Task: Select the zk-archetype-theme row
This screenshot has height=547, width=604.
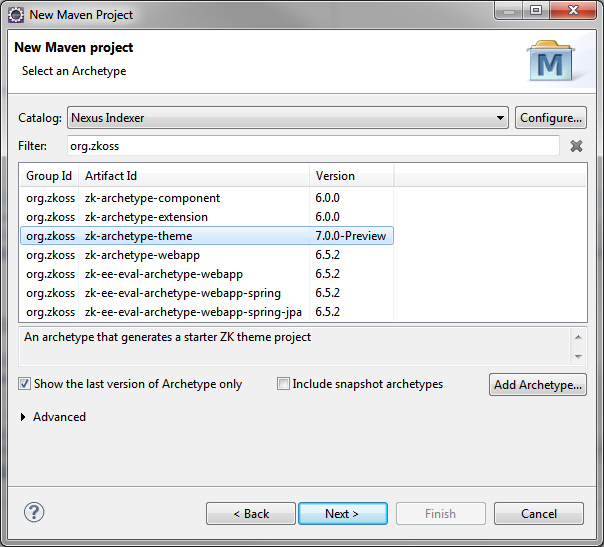Action: coord(207,236)
